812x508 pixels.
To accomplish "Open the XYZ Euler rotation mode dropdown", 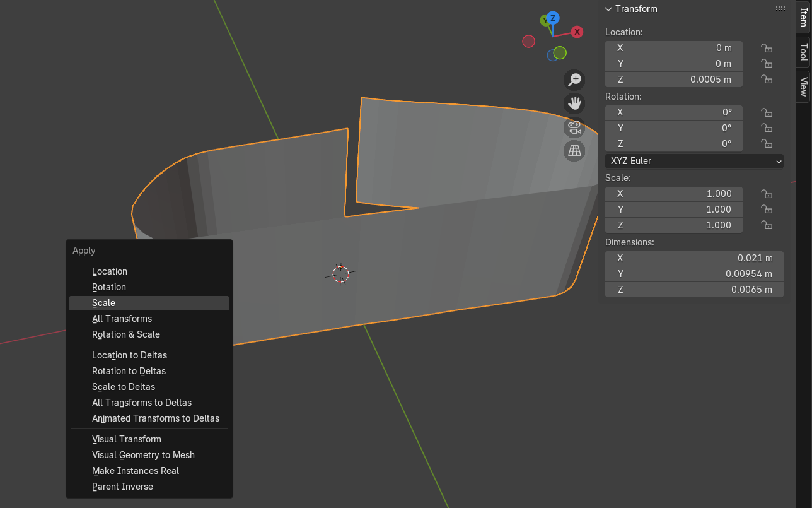I will pyautogui.click(x=693, y=161).
